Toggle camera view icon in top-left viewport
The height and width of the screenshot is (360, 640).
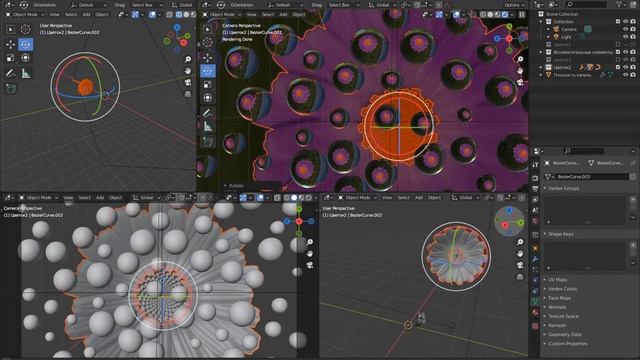point(188,82)
